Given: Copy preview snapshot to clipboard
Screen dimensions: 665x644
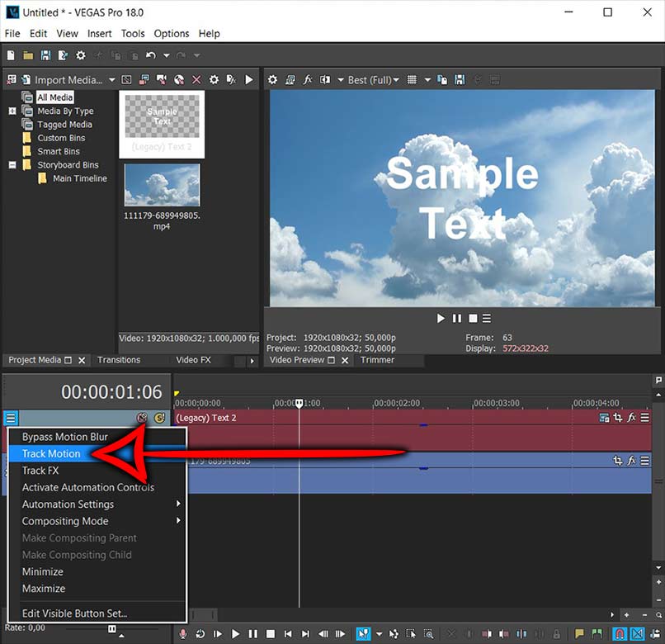Looking at the screenshot, I should pos(442,80).
